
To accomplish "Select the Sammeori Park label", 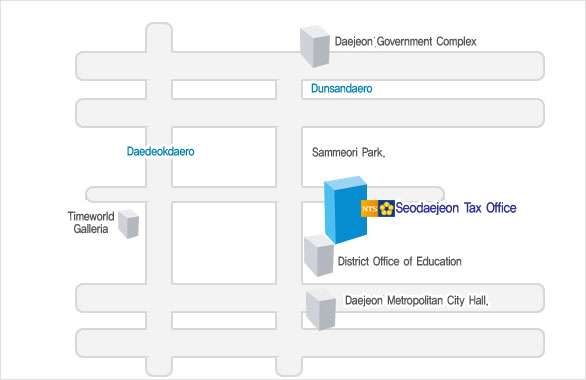I will pos(348,152).
